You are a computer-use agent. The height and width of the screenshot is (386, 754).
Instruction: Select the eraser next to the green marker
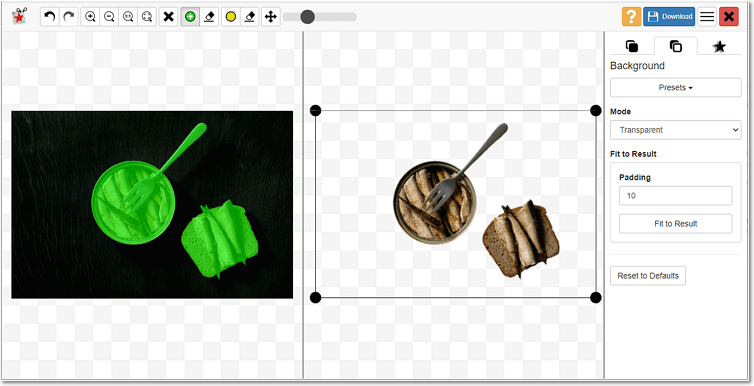(x=209, y=17)
